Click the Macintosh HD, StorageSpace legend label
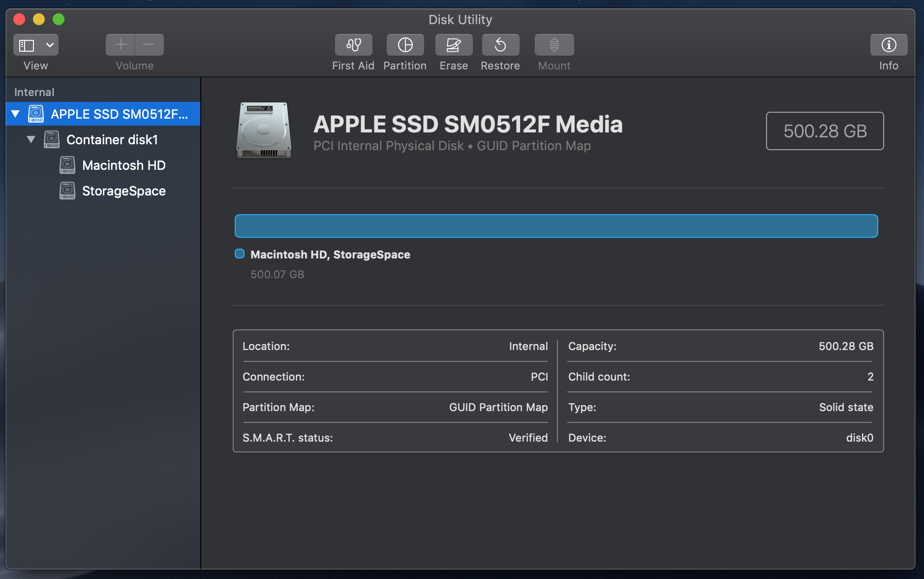Viewport: 924px width, 579px height. (x=330, y=255)
